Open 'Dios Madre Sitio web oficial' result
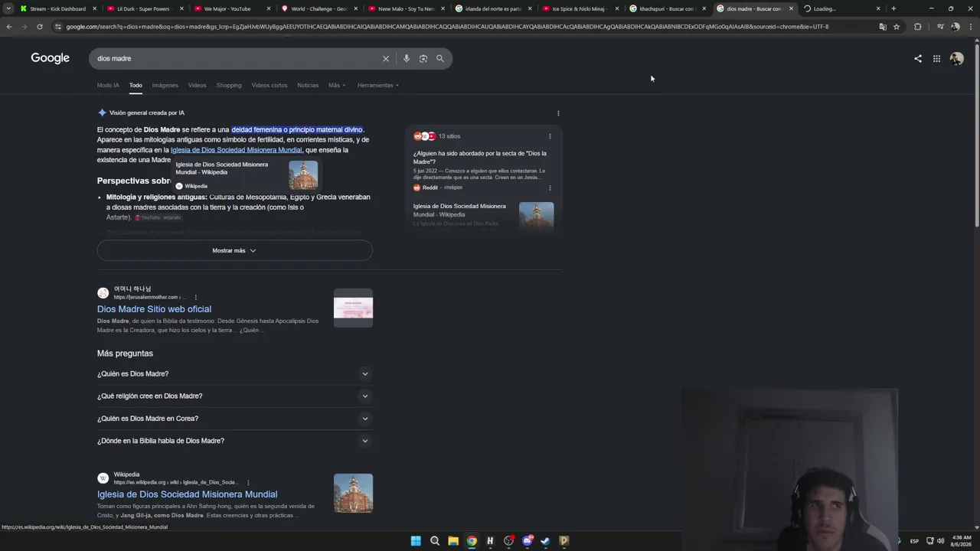Viewport: 980px width, 551px height. pos(154,309)
